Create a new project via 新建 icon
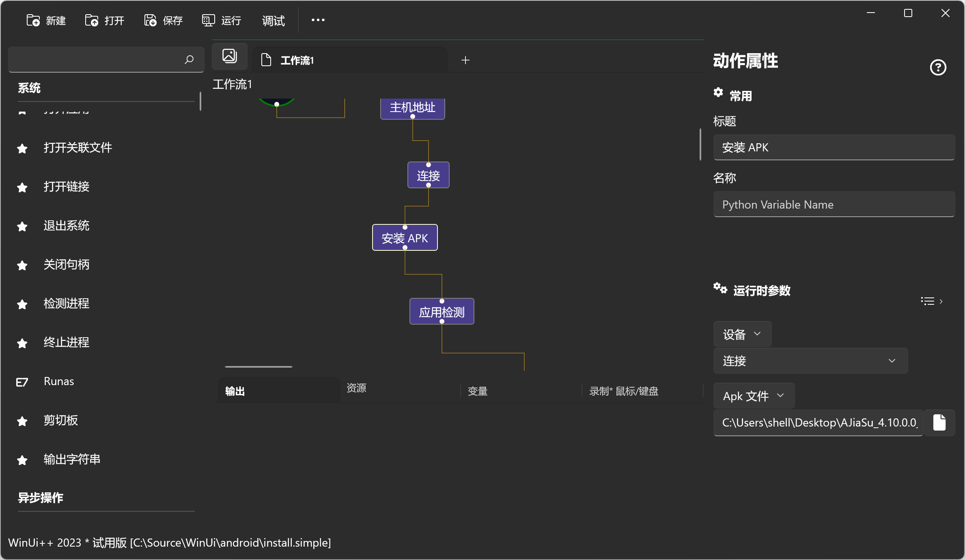Image resolution: width=965 pixels, height=560 pixels. coord(32,20)
